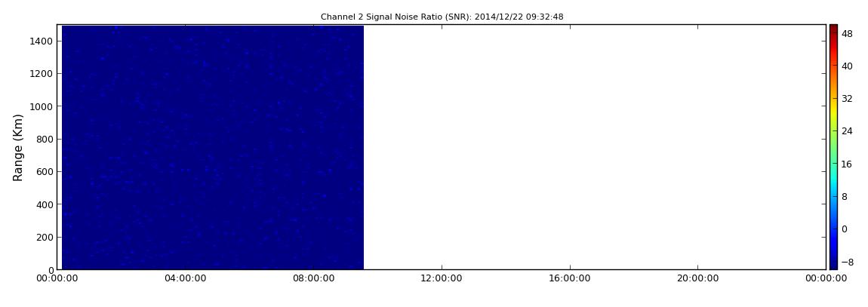Click the 12:00:00 time tick label
Screen dimensions: 868x307
click(442, 278)
